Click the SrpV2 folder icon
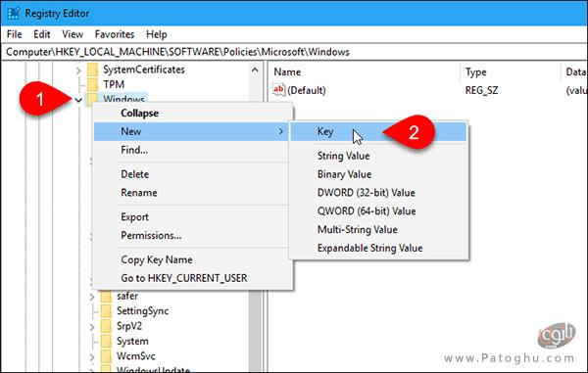 click(x=106, y=326)
